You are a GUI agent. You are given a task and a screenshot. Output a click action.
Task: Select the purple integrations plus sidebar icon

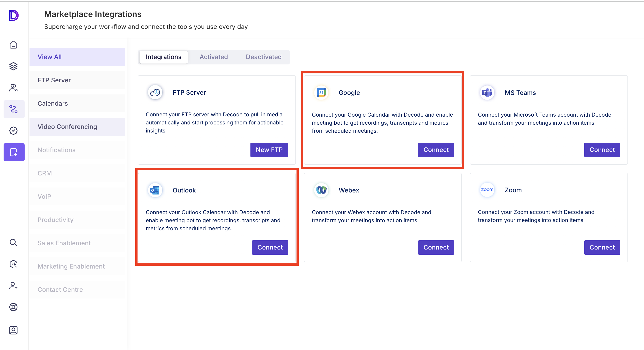tap(14, 152)
